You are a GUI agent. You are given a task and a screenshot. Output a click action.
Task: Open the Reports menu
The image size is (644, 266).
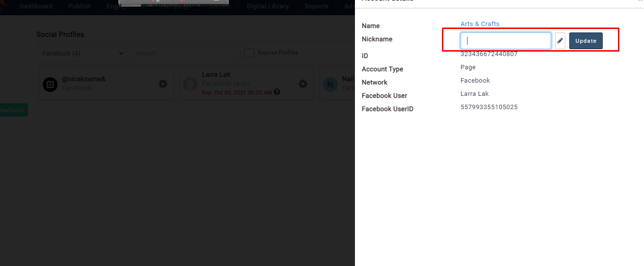316,6
